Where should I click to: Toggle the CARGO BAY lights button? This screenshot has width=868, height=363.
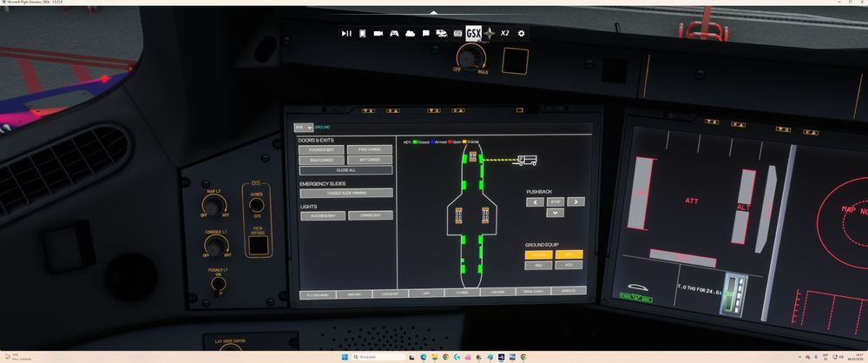tap(371, 215)
